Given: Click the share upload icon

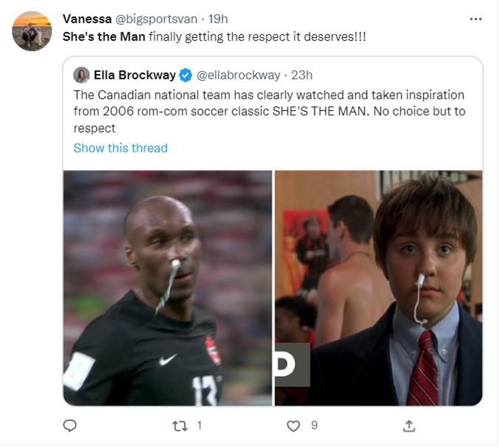Looking at the screenshot, I should 409,426.
